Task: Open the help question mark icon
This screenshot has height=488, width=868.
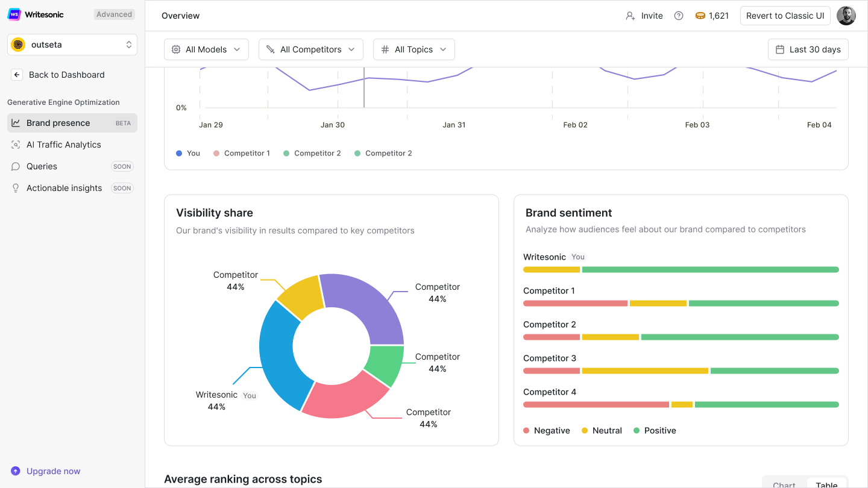Action: pos(679,16)
